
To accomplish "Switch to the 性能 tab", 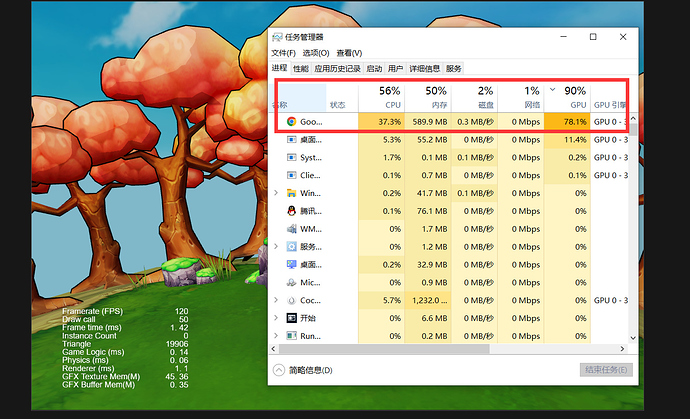I will (x=301, y=69).
